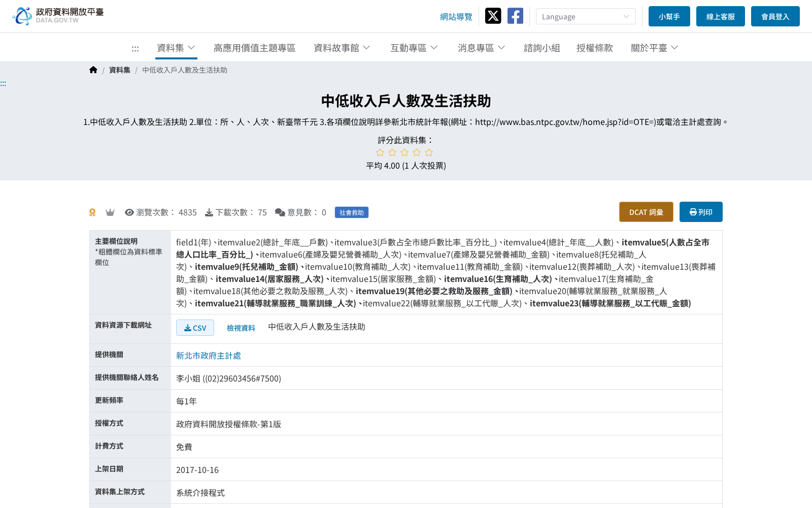
Task: Click the 系統介接程式 value
Action: click(200, 493)
